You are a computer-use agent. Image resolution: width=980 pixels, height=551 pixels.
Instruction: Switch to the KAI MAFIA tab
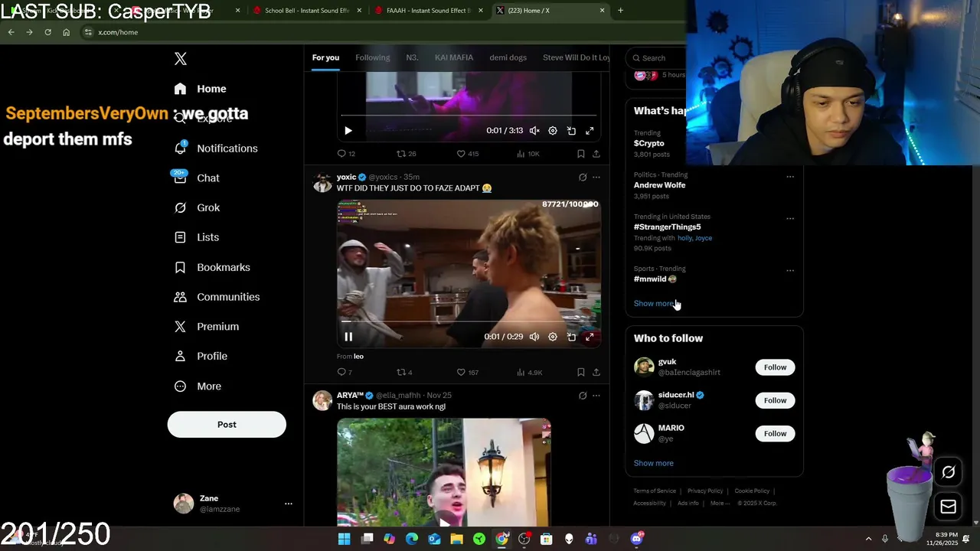point(454,57)
